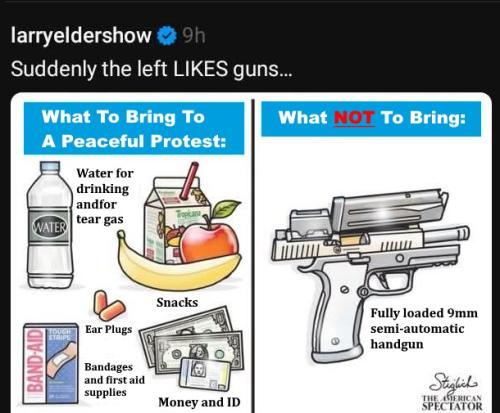Click the 'What To Bring To A Peaceful Protest' header
The width and height of the screenshot is (500, 413).
point(134,129)
